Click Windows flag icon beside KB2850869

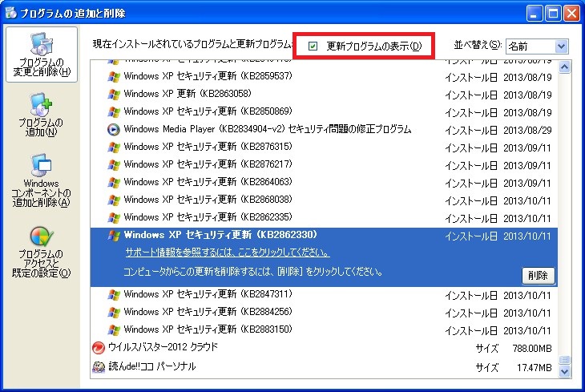click(x=114, y=112)
